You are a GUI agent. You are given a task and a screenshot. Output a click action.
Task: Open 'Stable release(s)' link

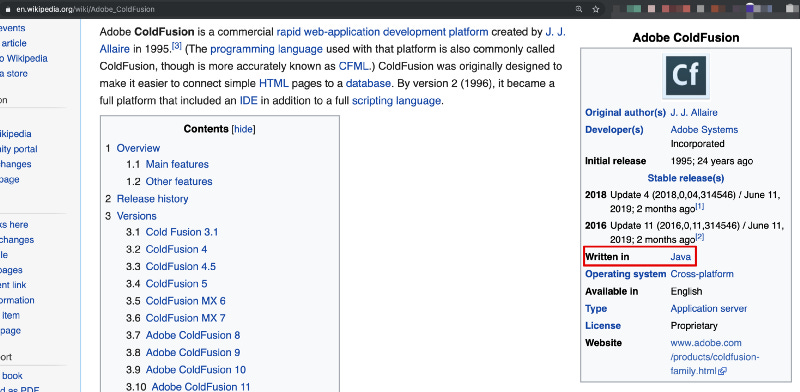(686, 178)
